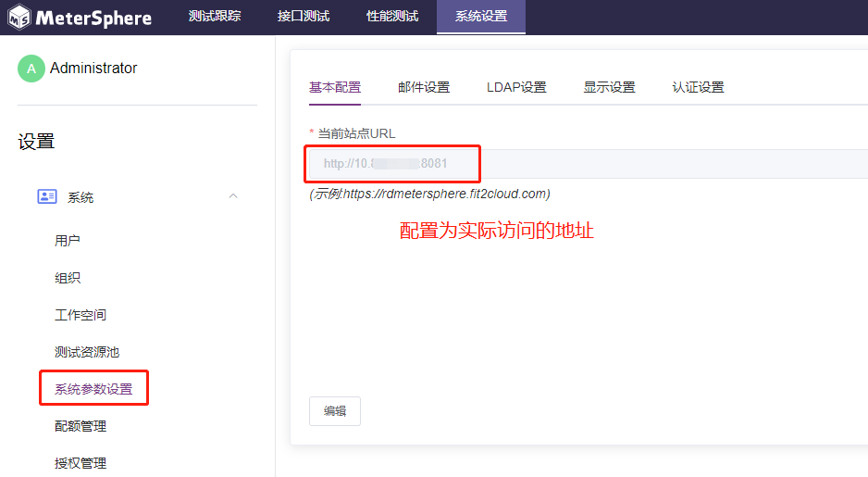Click the 系统 menu card icon

pos(47,196)
